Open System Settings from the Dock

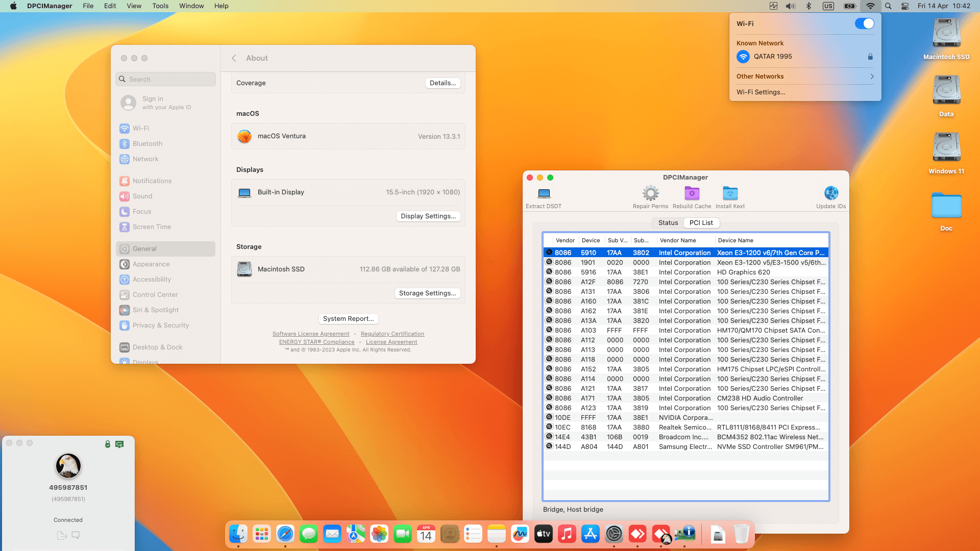[x=614, y=534]
